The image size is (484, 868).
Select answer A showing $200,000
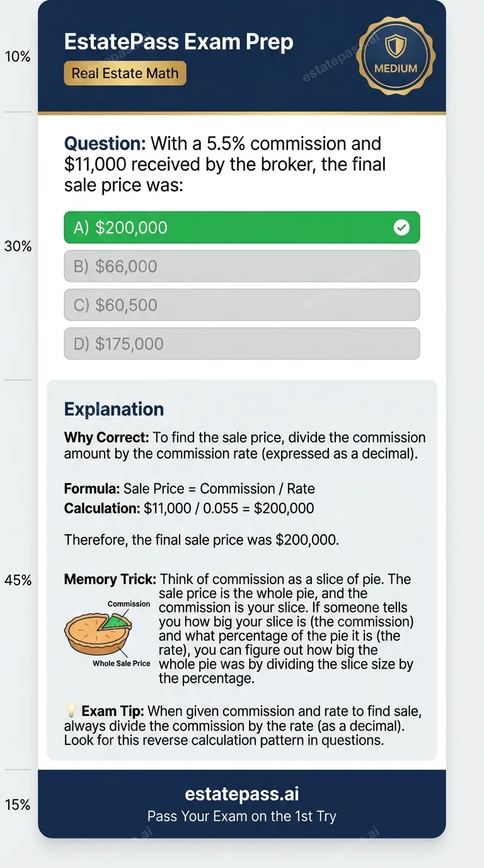pos(241,227)
